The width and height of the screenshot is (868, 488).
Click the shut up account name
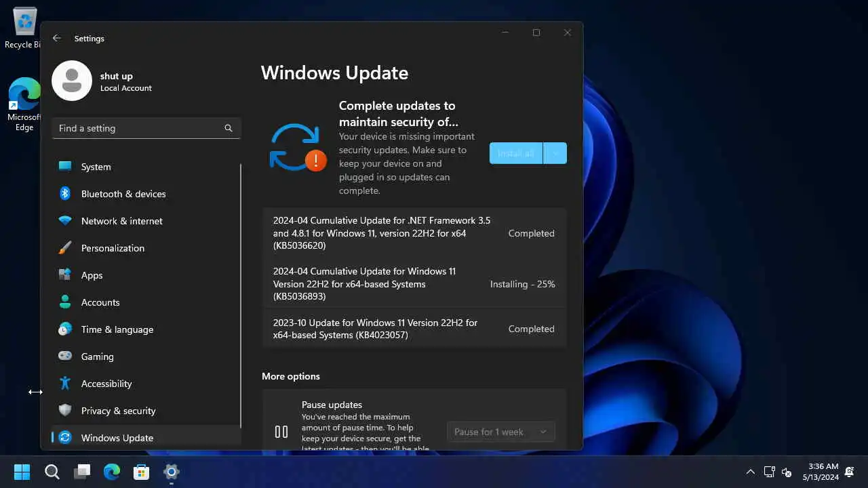[117, 76]
